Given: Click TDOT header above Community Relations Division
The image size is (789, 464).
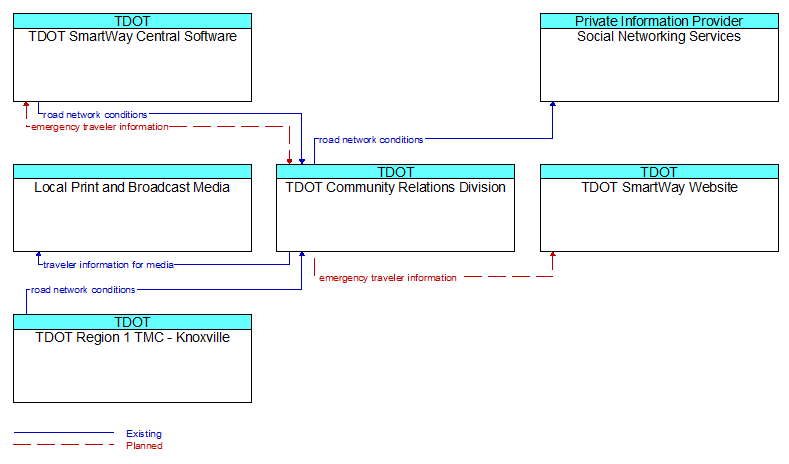Looking at the screenshot, I should 396,172.
